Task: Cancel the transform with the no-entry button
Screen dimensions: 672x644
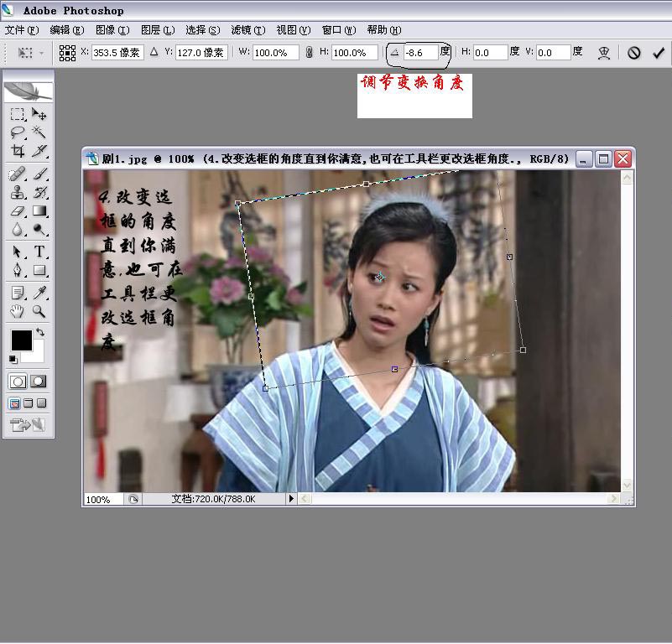Action: point(634,53)
